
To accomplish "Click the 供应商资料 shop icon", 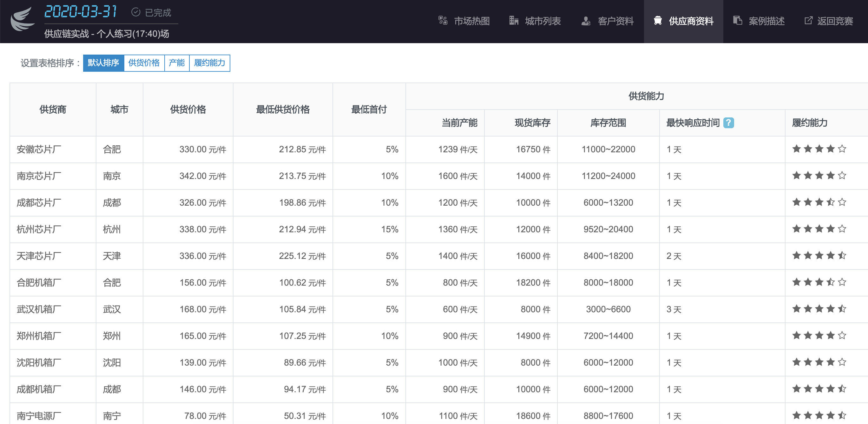I will tap(657, 21).
